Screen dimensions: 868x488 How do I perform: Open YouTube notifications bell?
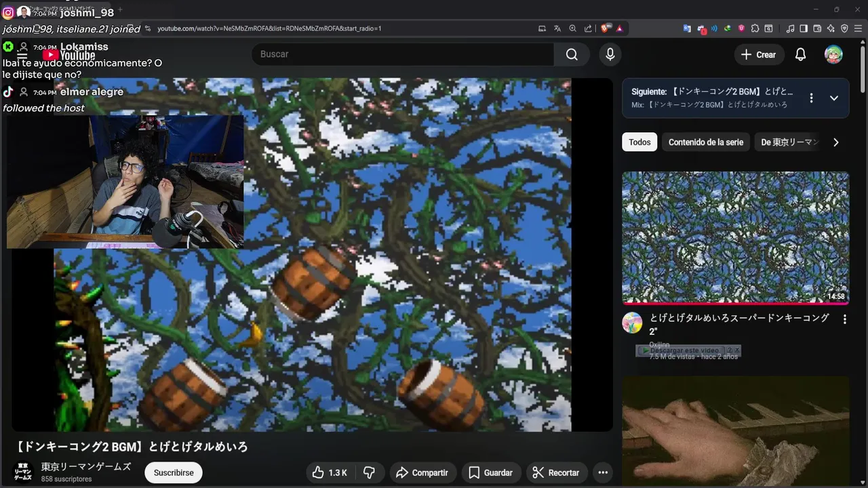801,55
